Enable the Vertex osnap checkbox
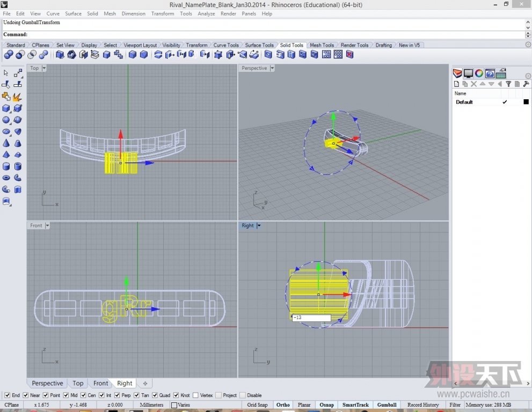This screenshot has width=532, height=412. [x=195, y=395]
